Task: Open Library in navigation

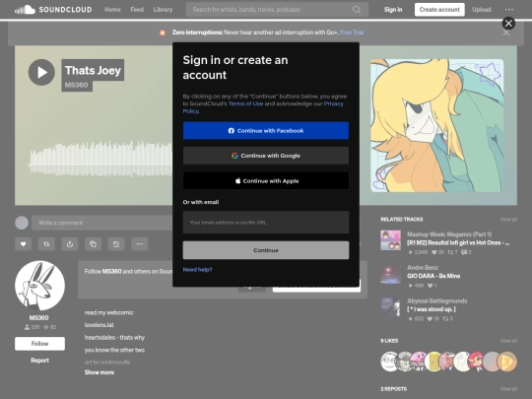Action: click(x=163, y=10)
